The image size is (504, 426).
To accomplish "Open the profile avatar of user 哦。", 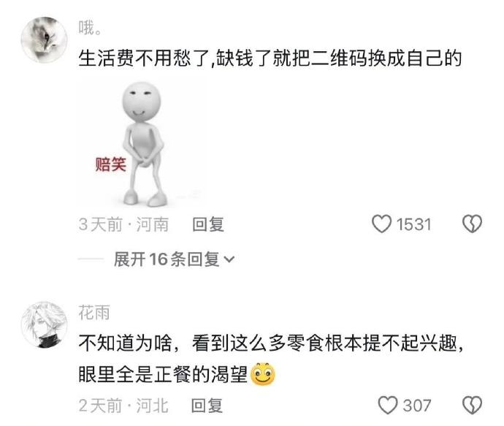I will (x=44, y=39).
